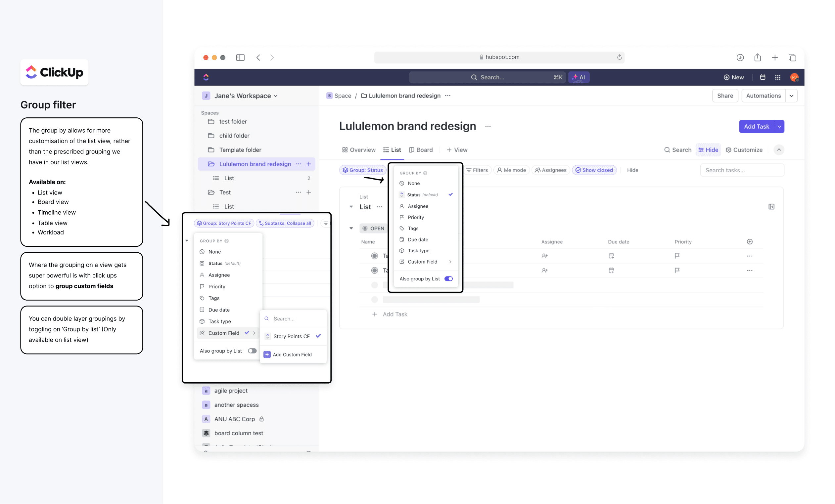Image resolution: width=835 pixels, height=504 pixels.
Task: Collapse the List group triangle
Action: tap(351, 207)
